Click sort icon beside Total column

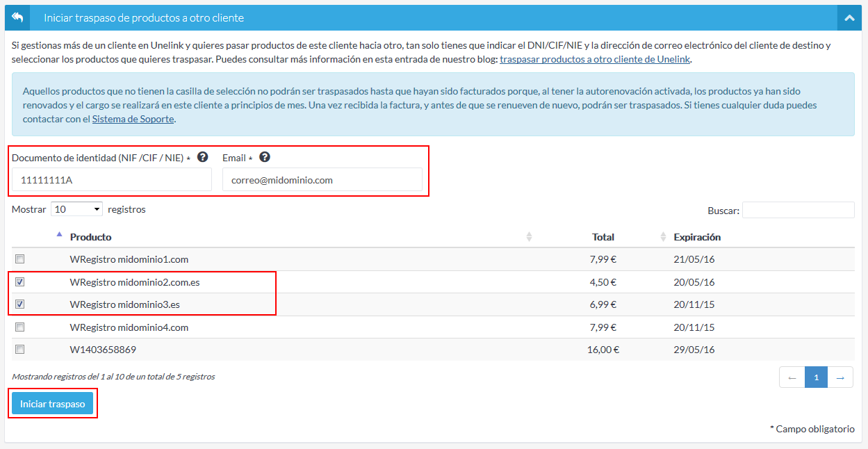pos(663,237)
